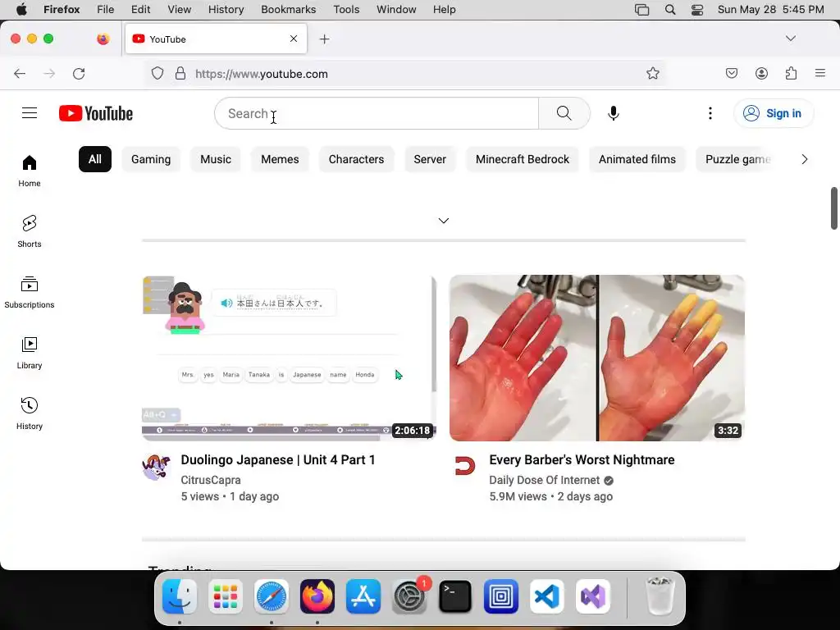Open YouTube settings three-dot menu
Image resolution: width=840 pixels, height=630 pixels.
(x=710, y=113)
